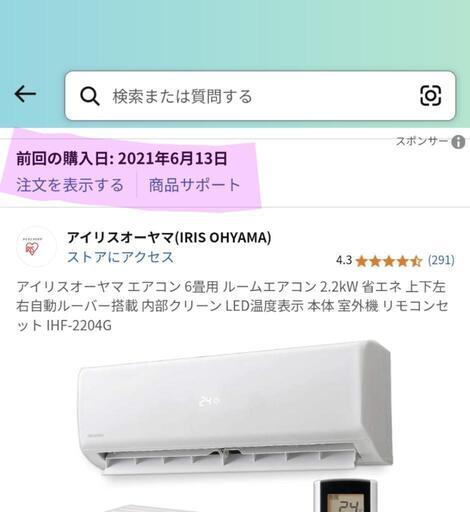The height and width of the screenshot is (512, 470).
Task: Tap the back arrow icon
Action: [25, 94]
